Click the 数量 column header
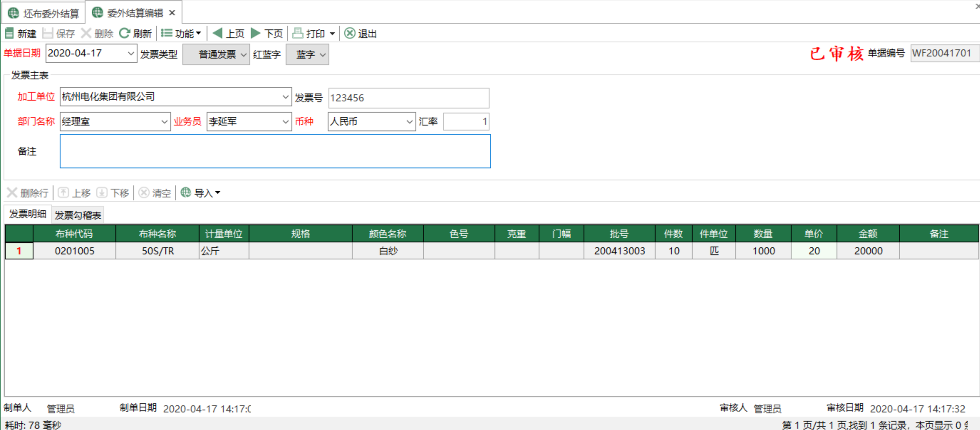The image size is (980, 430). coord(763,234)
